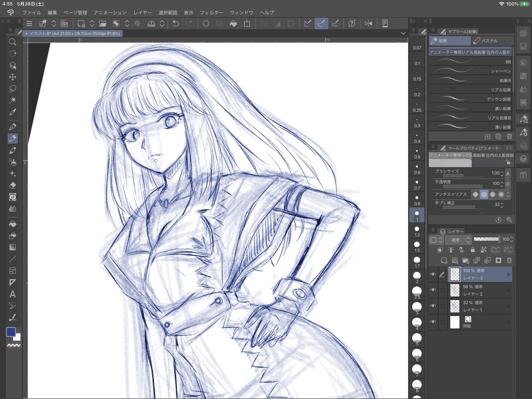Open the ファイル menu
Image resolution: width=532 pixels, height=399 pixels.
31,12
